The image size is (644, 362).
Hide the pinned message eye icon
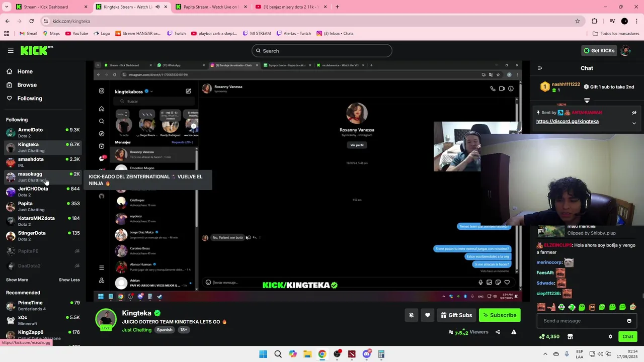pos(634,113)
